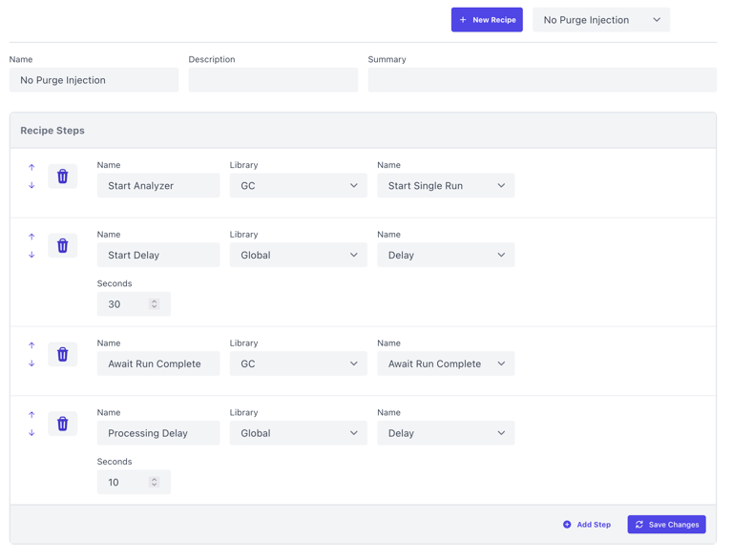Click the recipe Description field
Image resolution: width=733 pixels, height=560 pixels.
(x=273, y=80)
